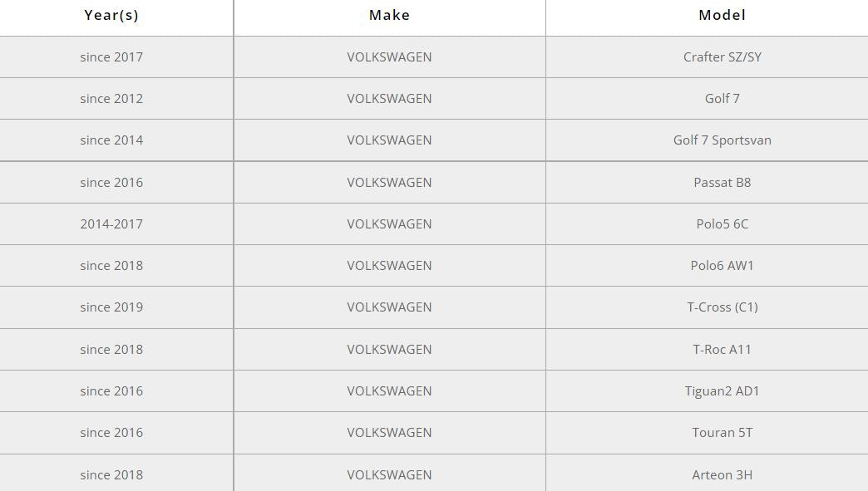This screenshot has height=491, width=868.
Task: Click the Tiguan2 AD1 model cell
Action: [x=722, y=391]
